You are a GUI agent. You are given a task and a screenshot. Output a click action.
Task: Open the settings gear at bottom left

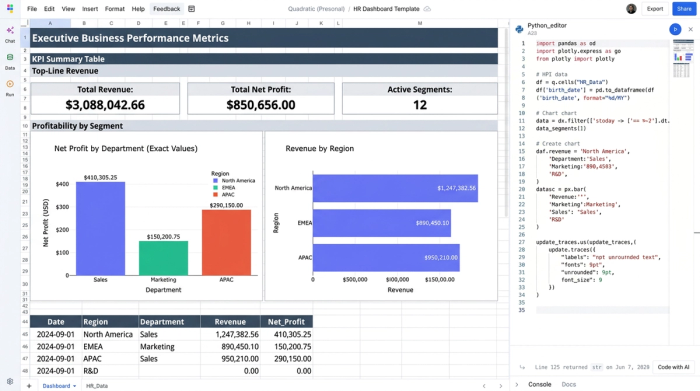10,382
